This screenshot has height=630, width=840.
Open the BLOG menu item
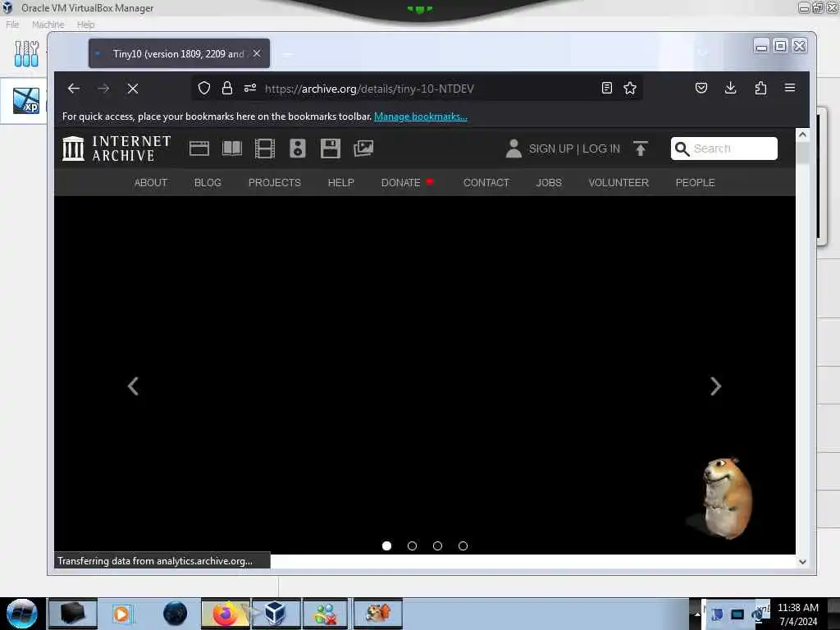[x=208, y=183]
